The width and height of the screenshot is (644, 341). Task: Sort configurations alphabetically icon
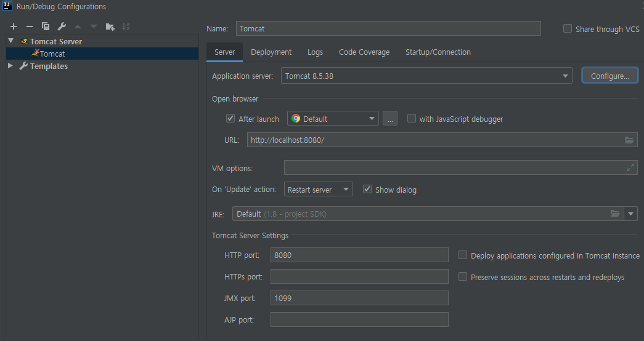point(126,26)
